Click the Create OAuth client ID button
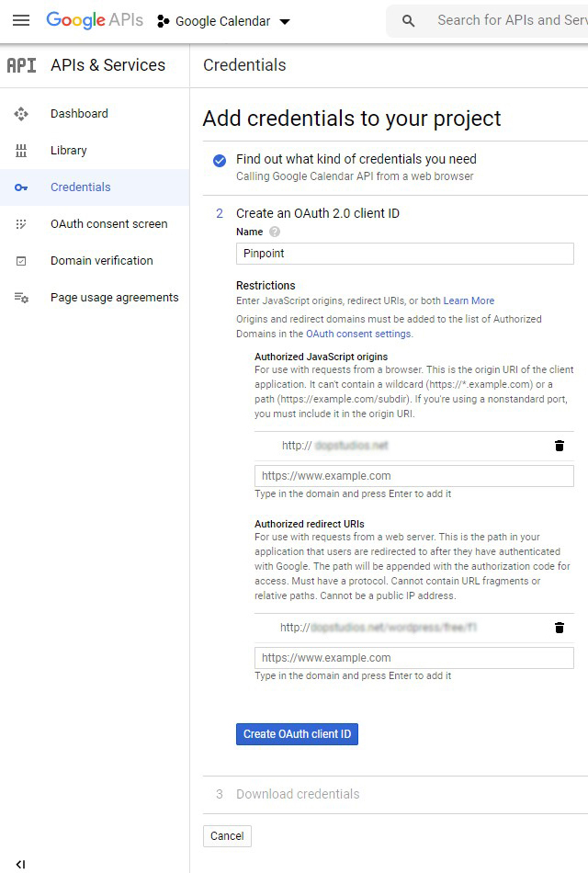The height and width of the screenshot is (873, 588). 297,734
